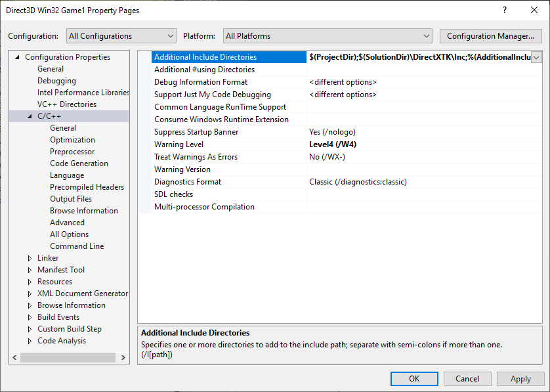Image resolution: width=550 pixels, height=392 pixels.
Task: Click the include directories value field
Action: (419, 57)
